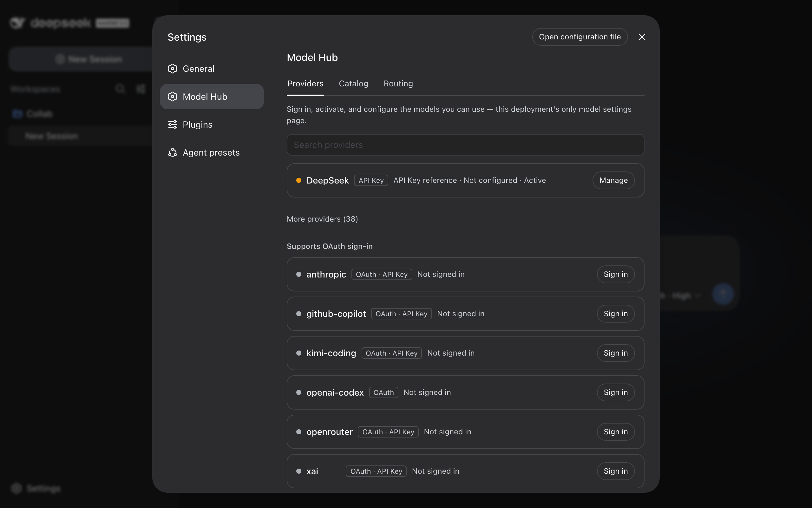Click the OAuth · API Key badge beside openrouter
Image resolution: width=812 pixels, height=508 pixels.
(x=388, y=432)
